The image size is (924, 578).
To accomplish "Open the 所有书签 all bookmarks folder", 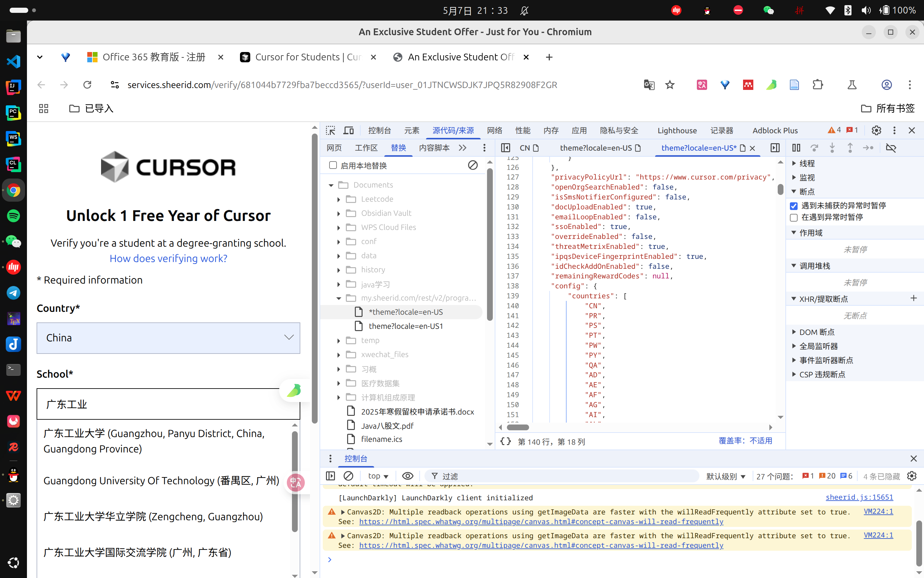I will [888, 109].
